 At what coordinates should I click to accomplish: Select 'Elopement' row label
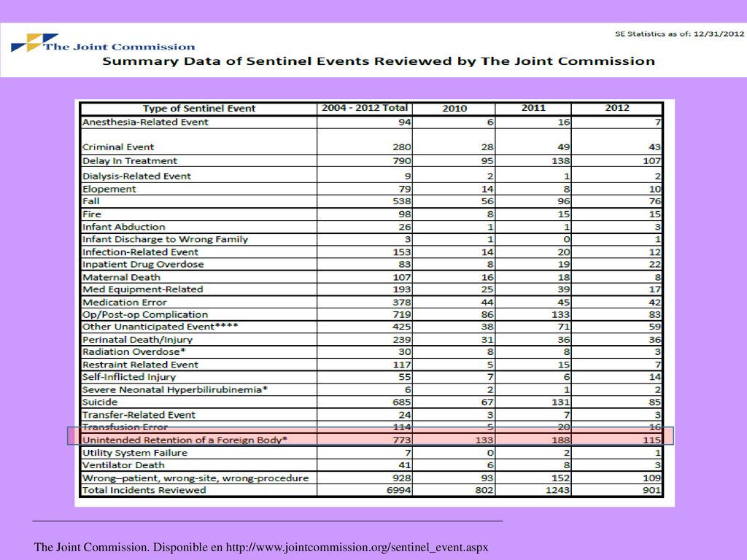pos(109,189)
